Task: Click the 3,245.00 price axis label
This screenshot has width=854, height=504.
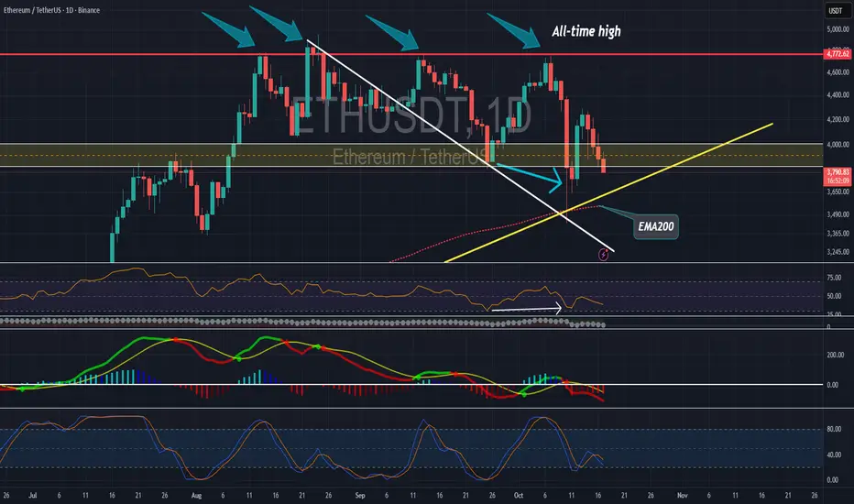Action: point(838,252)
